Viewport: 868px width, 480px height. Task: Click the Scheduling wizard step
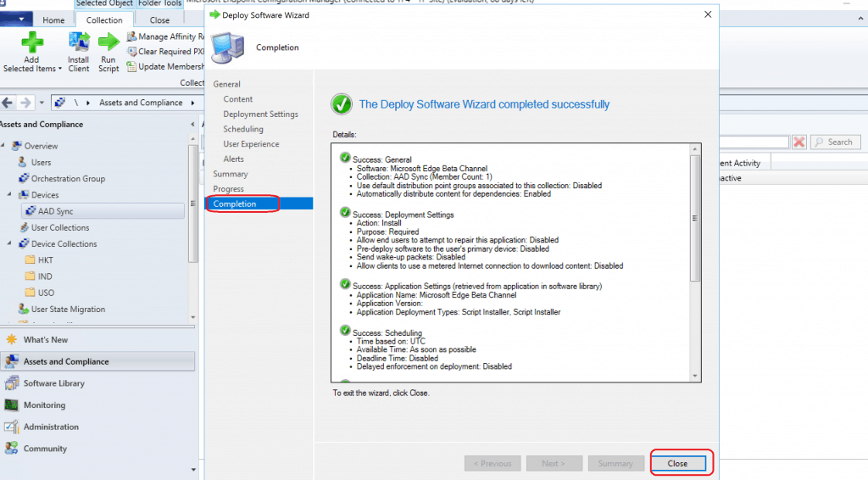[x=243, y=129]
